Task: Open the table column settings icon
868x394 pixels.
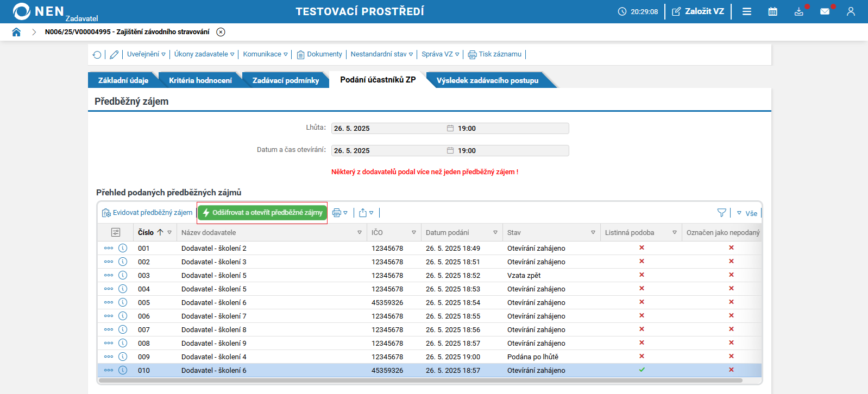Action: (116, 232)
